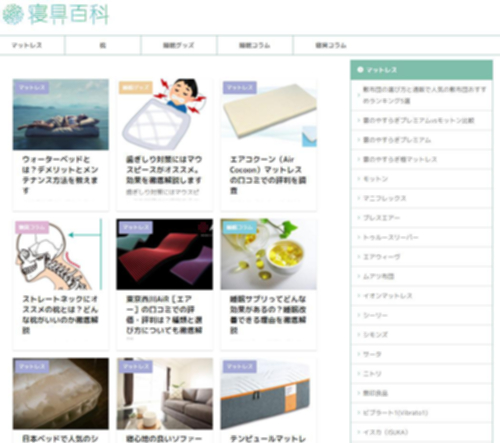Image resolution: width=500 pixels, height=443 pixels.
Task: Open the マットレス navigation menu item
Action: pyautogui.click(x=27, y=45)
